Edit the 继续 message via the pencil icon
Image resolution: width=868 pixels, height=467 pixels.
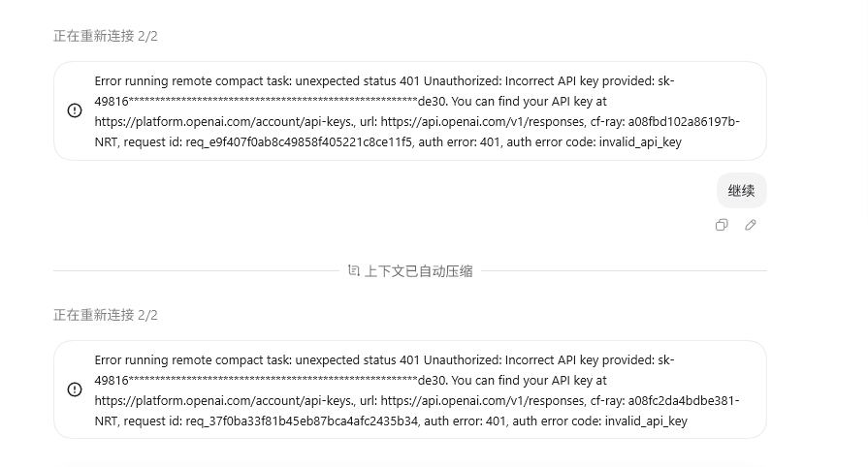[x=750, y=225]
